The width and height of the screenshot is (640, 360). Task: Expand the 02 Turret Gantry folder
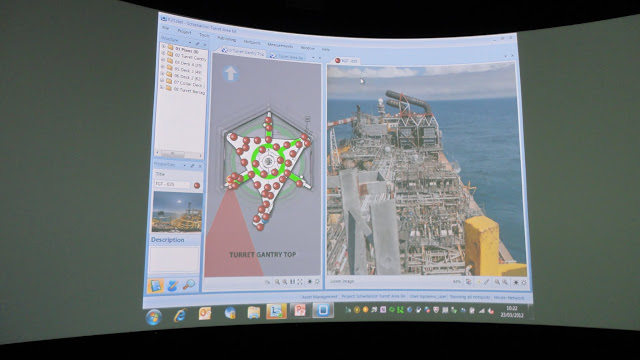click(164, 54)
